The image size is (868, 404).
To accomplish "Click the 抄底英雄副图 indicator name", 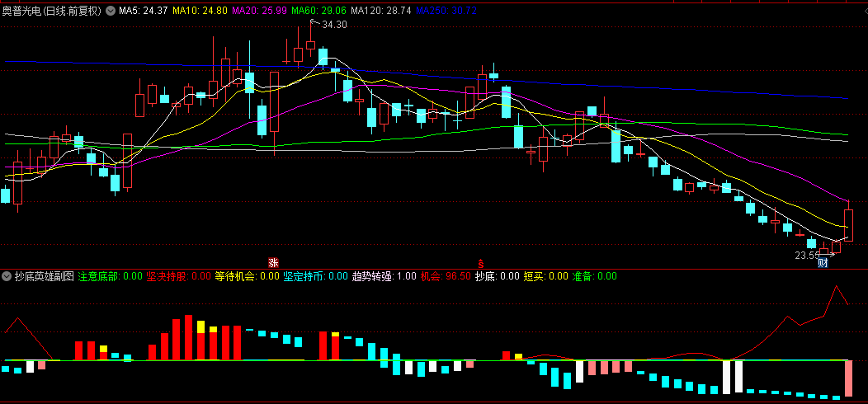I will tap(45, 276).
